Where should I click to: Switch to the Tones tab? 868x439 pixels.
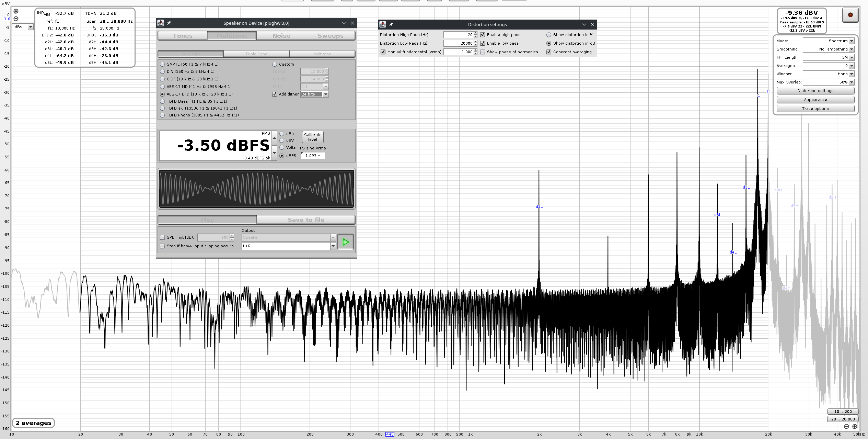coord(183,36)
